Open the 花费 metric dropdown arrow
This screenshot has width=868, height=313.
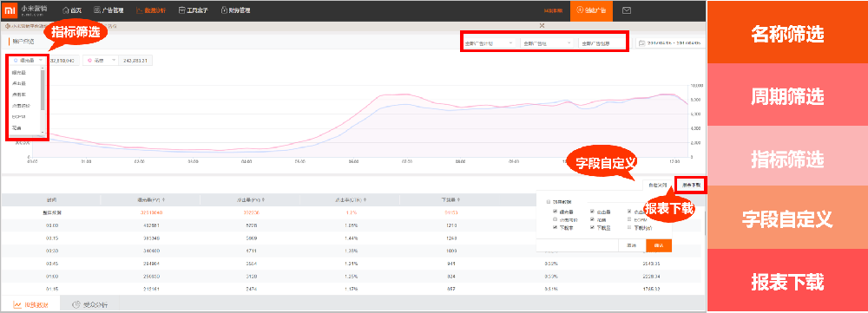pos(114,60)
